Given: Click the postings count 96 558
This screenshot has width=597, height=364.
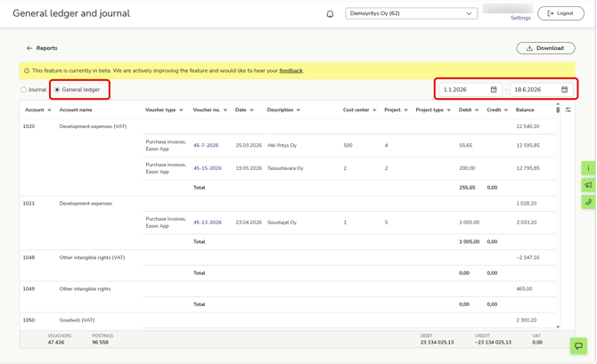Looking at the screenshot, I should [x=100, y=343].
